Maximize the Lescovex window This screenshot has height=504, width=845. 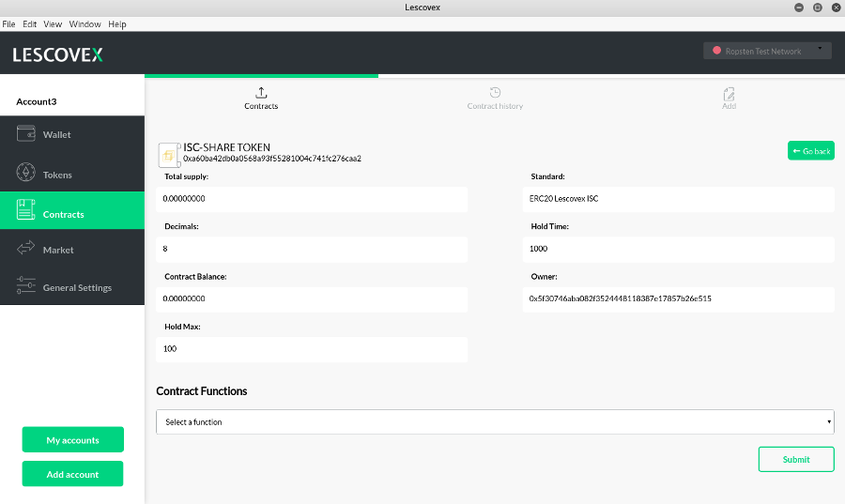(818, 8)
